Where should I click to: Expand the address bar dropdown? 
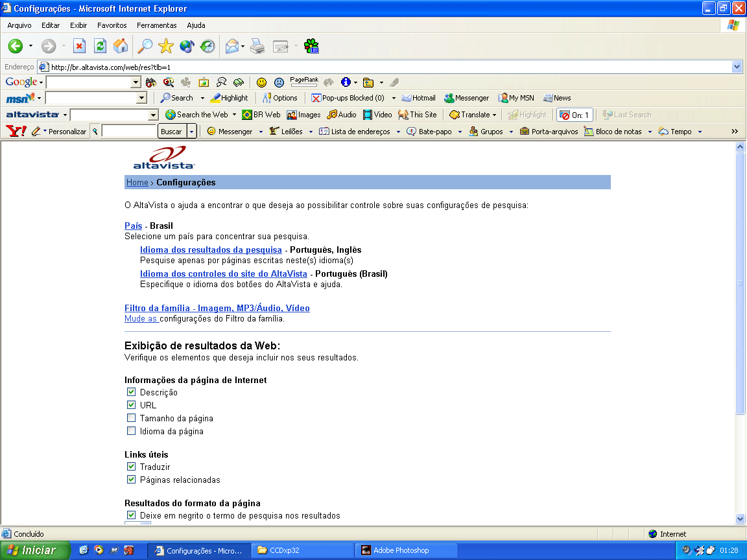[x=737, y=67]
